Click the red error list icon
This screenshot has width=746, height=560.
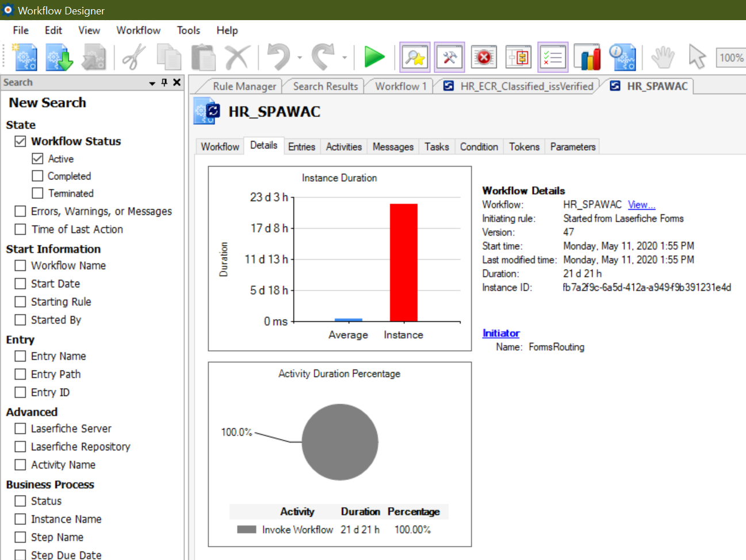(484, 57)
